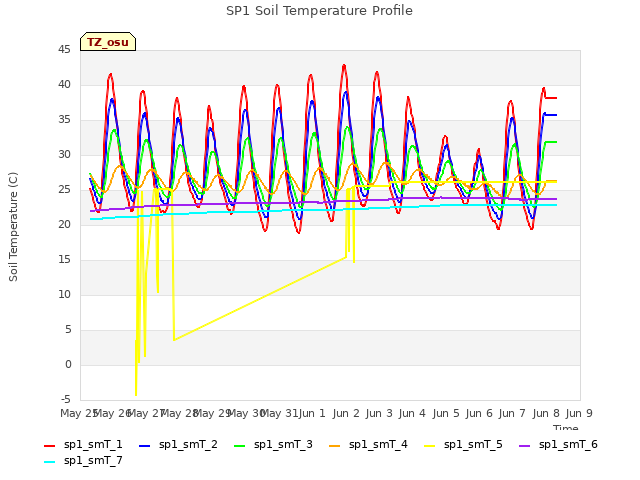
Task: Click the Jun 7 x-axis tick label
Action: pos(512,413)
